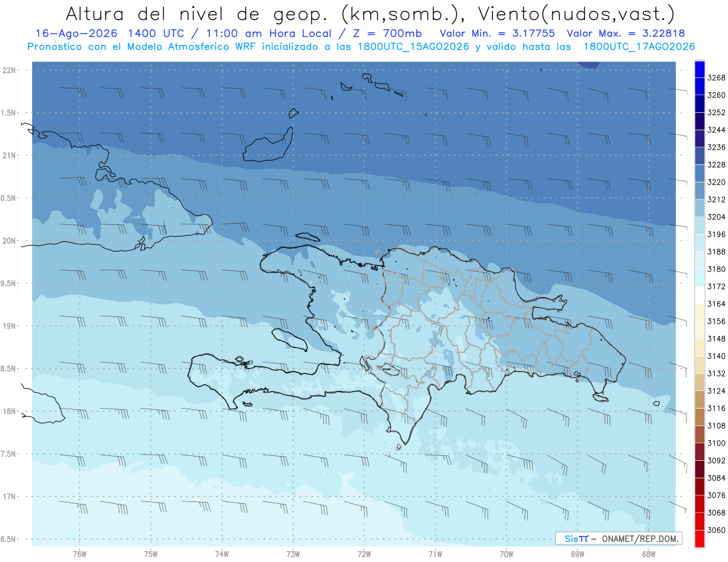Select the brown swatch between 3108 and 3116
Image resolution: width=728 pixels, height=562 pixels.
click(x=699, y=417)
